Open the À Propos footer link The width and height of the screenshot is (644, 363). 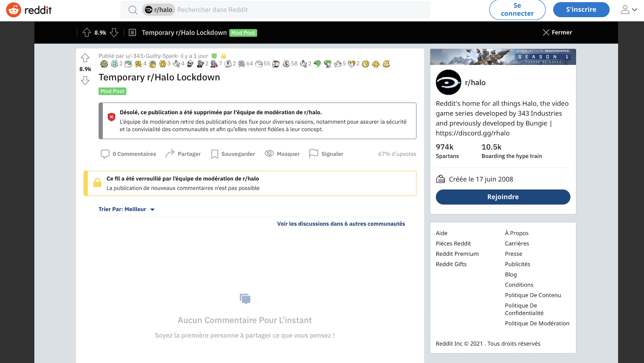coord(517,233)
